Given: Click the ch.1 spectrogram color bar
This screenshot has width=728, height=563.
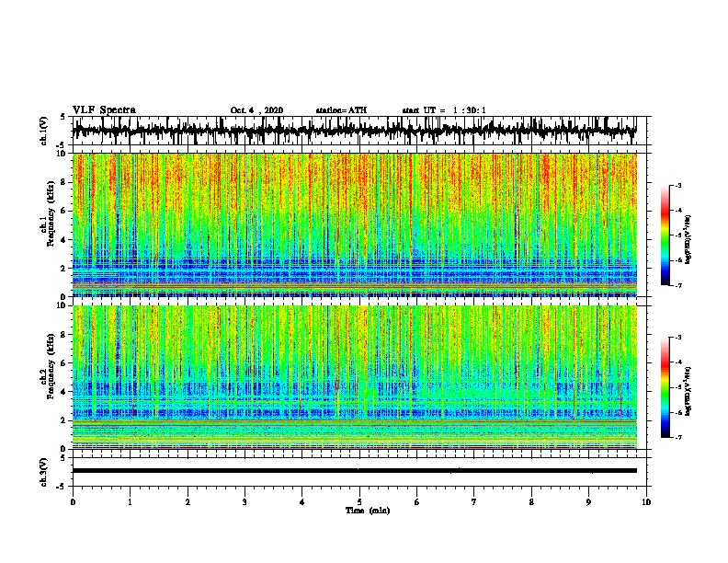Looking at the screenshot, I should [665, 236].
